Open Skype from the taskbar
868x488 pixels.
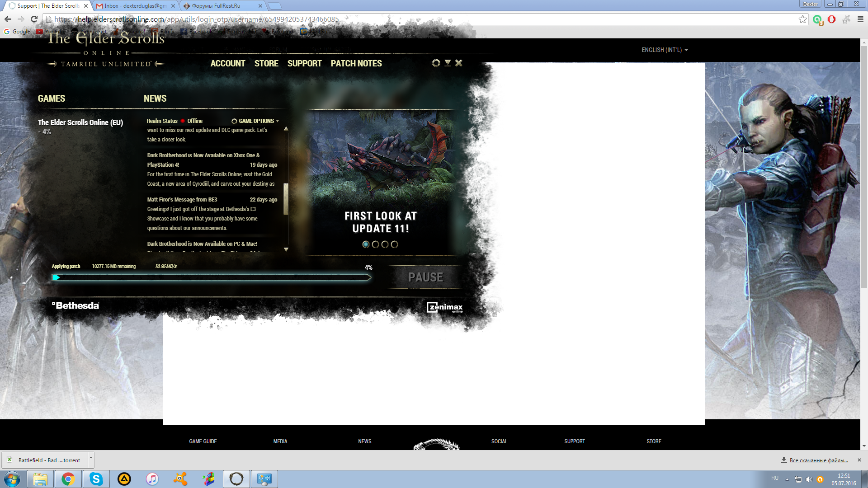click(96, 479)
